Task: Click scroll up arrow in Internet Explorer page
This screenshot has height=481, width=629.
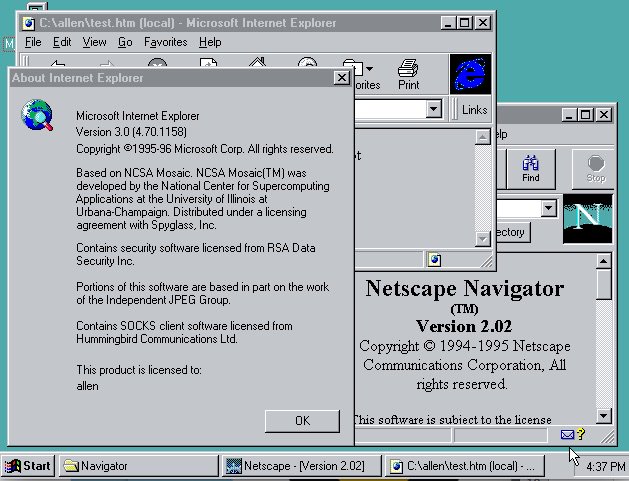Action: (482, 137)
